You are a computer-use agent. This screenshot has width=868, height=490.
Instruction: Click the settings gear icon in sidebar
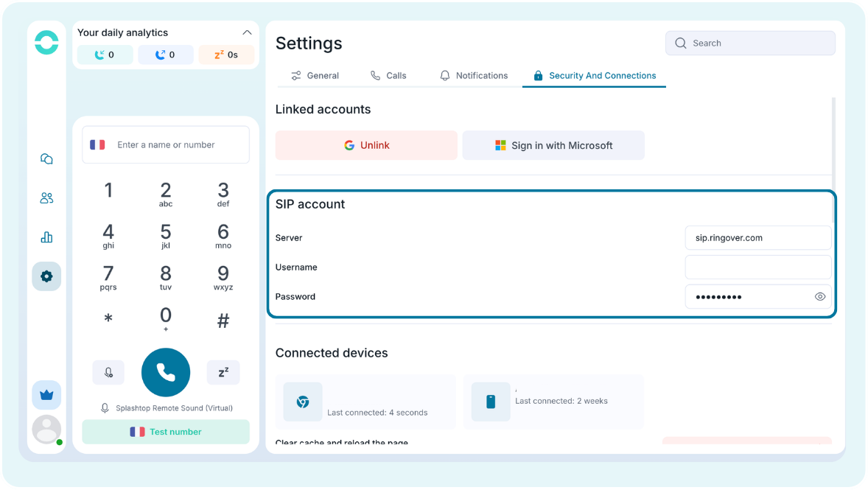[x=46, y=276]
